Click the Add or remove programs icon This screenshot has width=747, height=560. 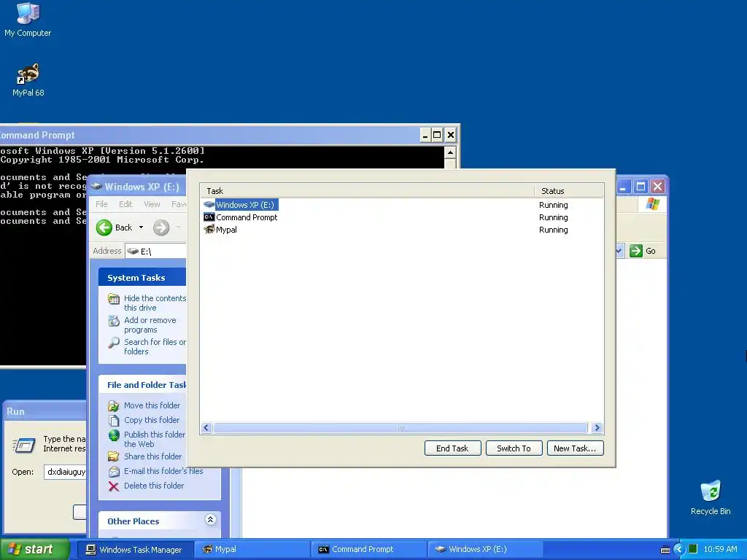(x=113, y=321)
